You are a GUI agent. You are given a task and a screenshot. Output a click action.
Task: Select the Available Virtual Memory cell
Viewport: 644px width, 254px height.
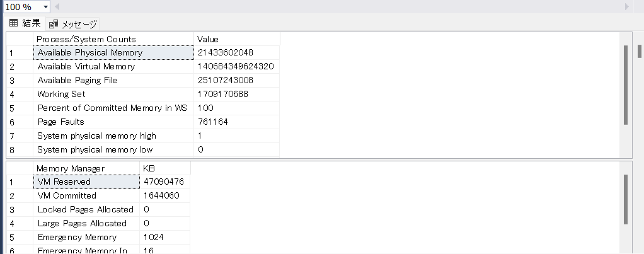pyautogui.click(x=113, y=67)
